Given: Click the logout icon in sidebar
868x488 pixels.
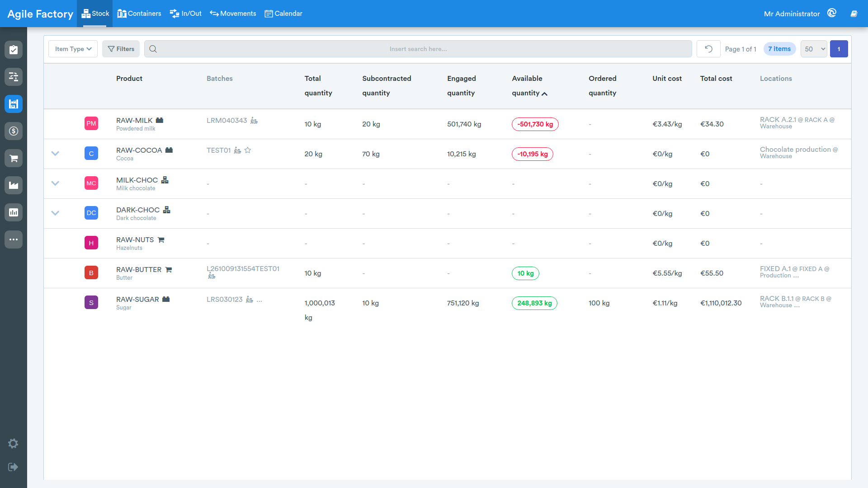Looking at the screenshot, I should 13,467.
